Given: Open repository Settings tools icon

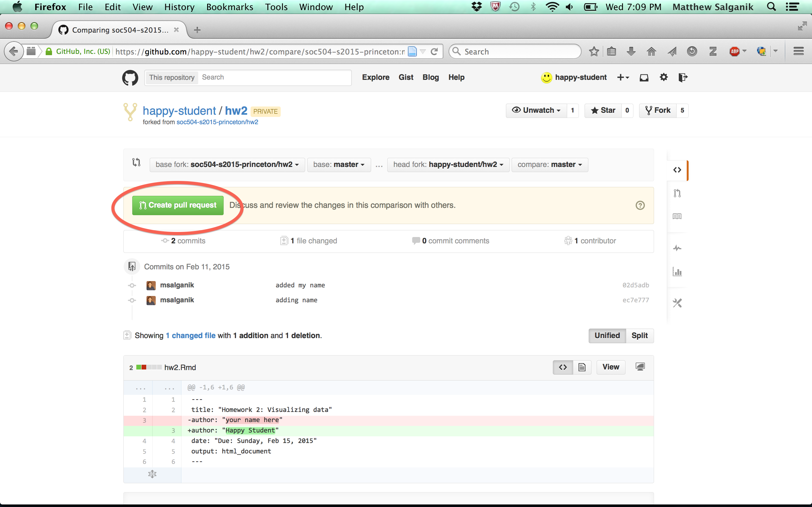Looking at the screenshot, I should pos(677,303).
